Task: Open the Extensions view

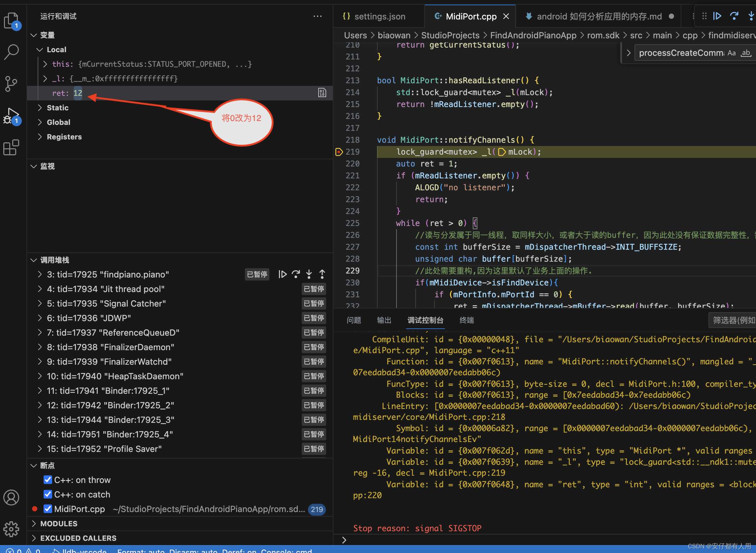Action: pyautogui.click(x=12, y=147)
